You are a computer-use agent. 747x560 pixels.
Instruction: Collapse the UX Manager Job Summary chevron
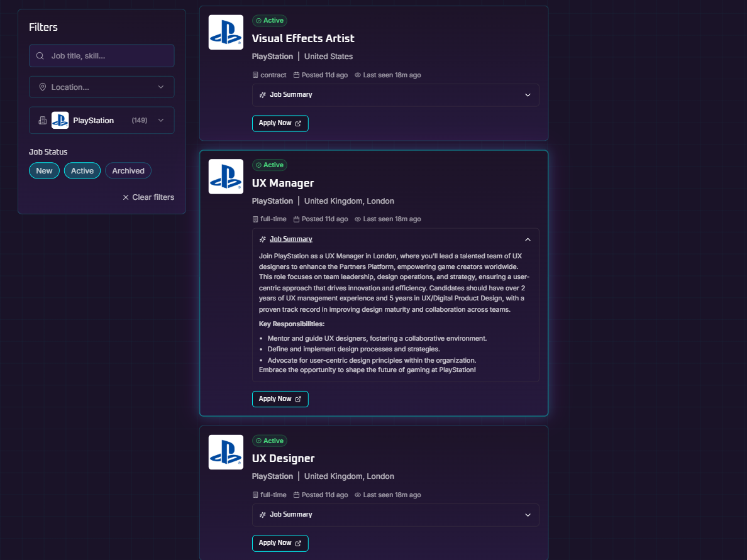pos(528,239)
